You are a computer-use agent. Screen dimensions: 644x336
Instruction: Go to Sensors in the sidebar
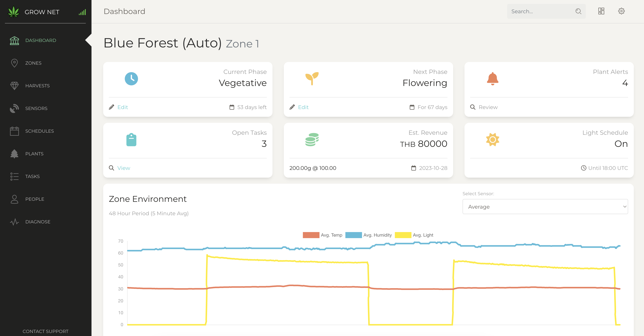(x=36, y=108)
